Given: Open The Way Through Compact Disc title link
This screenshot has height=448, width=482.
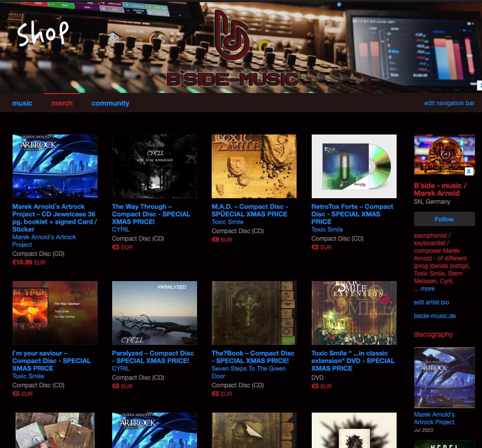Looking at the screenshot, I should point(151,214).
